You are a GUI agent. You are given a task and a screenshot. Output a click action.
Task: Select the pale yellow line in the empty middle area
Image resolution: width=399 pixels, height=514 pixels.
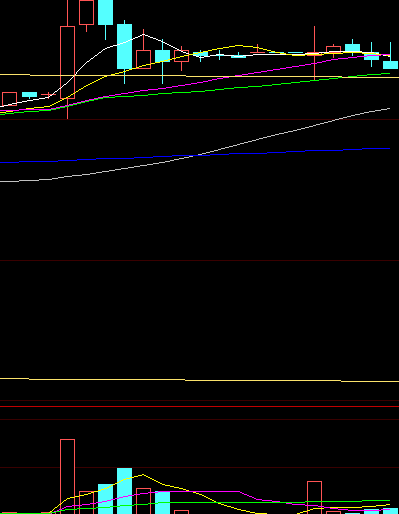click(199, 380)
